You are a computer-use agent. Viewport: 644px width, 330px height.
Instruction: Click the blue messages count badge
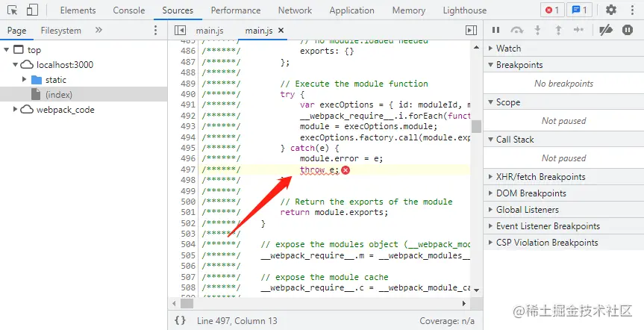coord(579,10)
